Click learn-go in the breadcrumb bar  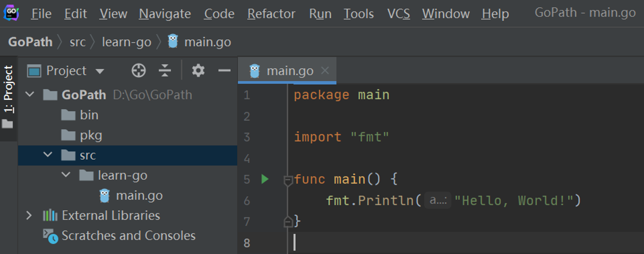(127, 42)
